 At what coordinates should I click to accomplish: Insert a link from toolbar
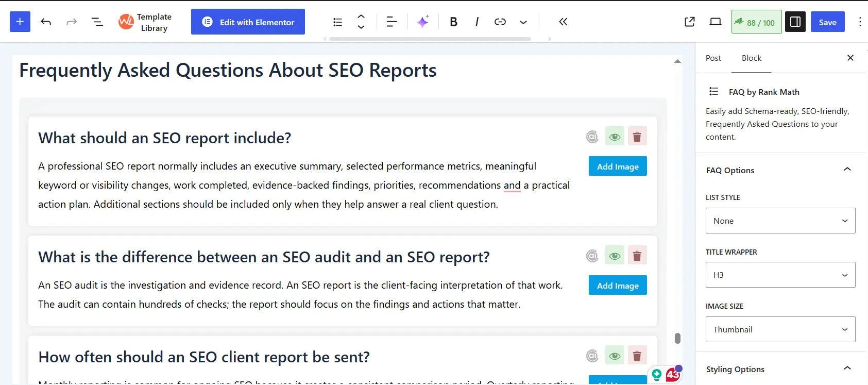(500, 22)
